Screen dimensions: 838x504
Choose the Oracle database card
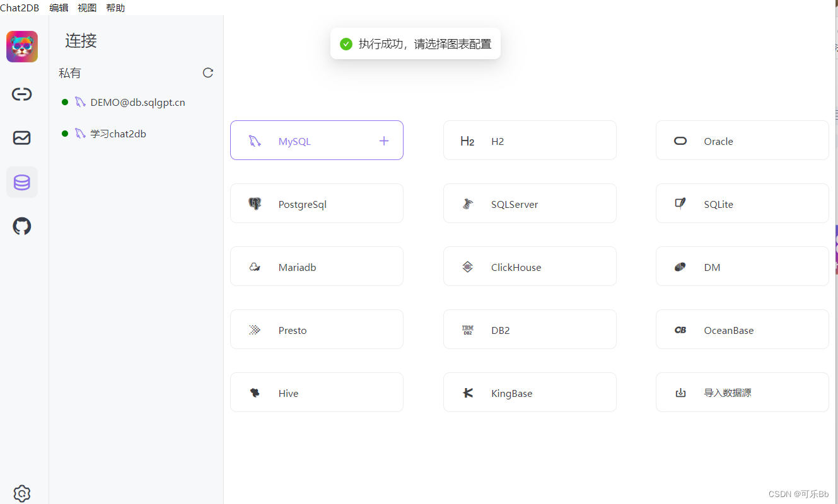pyautogui.click(x=742, y=140)
